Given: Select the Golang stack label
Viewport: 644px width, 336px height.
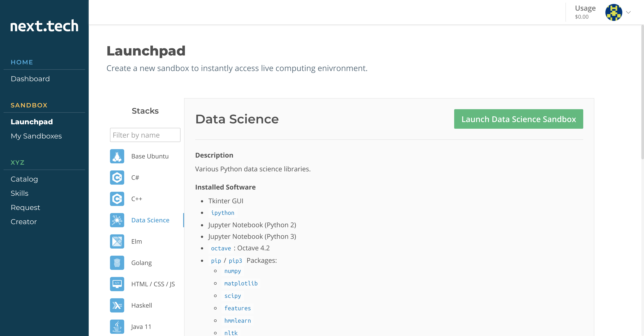Looking at the screenshot, I should coord(141,263).
